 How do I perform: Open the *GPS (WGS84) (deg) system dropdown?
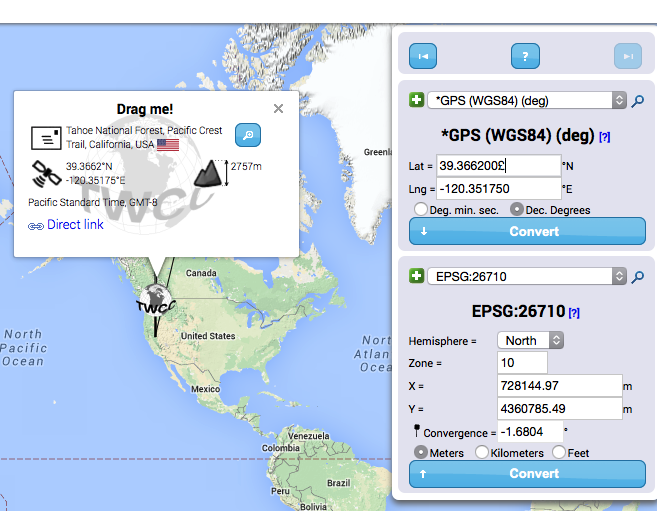coord(526,100)
